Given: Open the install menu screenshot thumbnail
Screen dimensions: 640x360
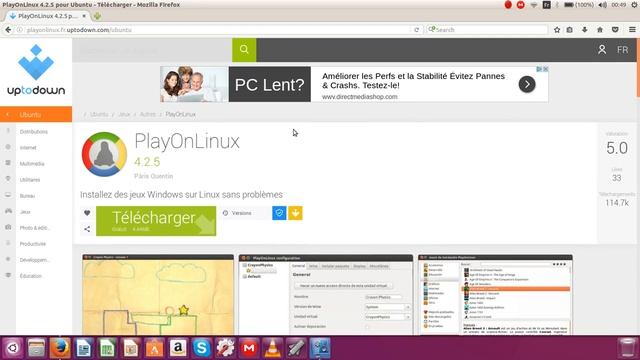Looking at the screenshot, I should click(495, 295).
